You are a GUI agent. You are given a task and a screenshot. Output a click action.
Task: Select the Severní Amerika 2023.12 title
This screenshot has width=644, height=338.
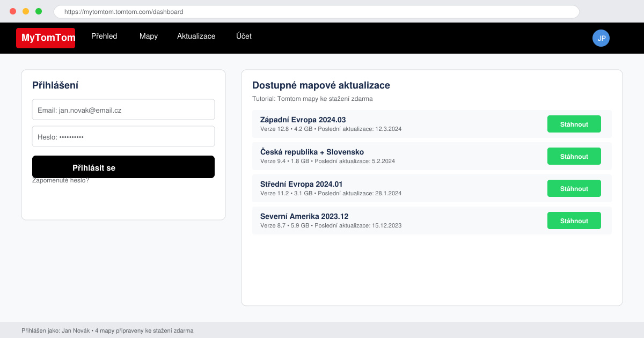[x=304, y=216]
